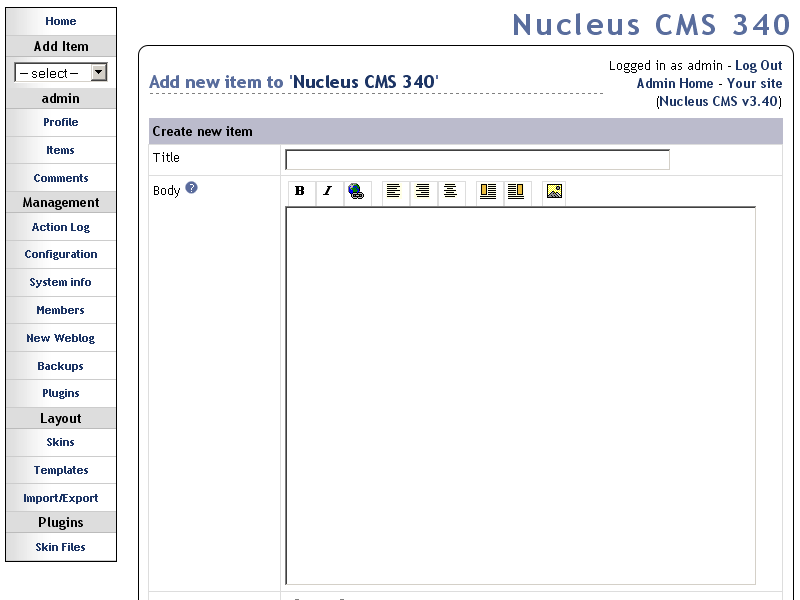The width and height of the screenshot is (800, 600).
Task: Click the Log Out link
Action: (758, 66)
